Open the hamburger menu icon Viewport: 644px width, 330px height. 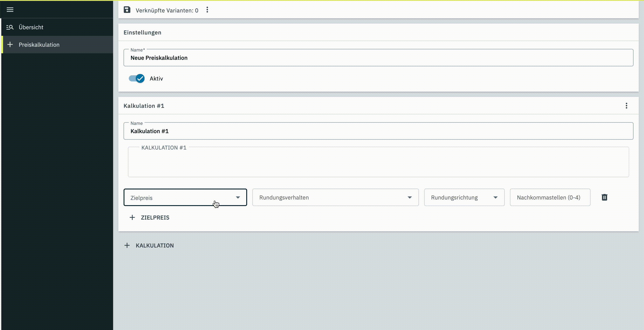coord(10,10)
